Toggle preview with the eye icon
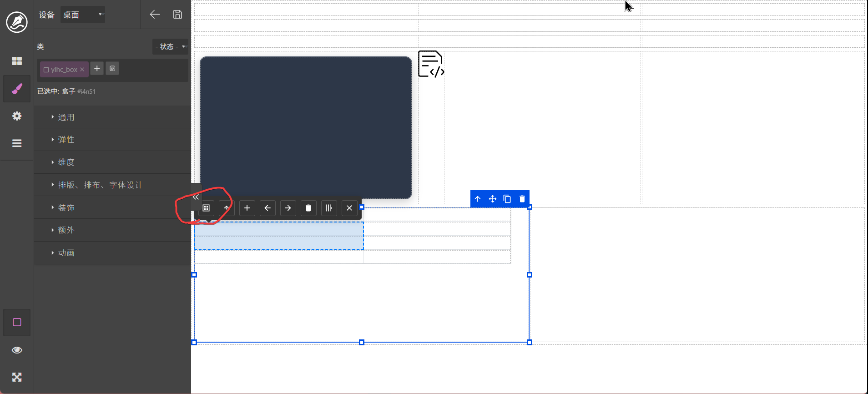The image size is (868, 394). tap(17, 350)
